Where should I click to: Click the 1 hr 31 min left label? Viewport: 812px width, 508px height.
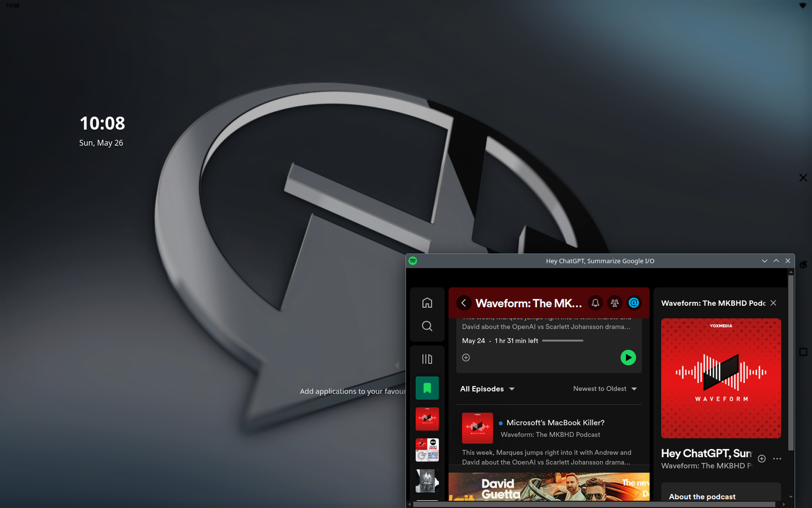[x=516, y=341]
